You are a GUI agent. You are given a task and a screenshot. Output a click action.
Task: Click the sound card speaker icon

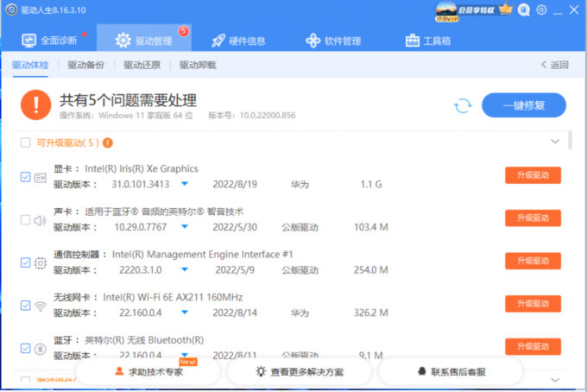40,220
